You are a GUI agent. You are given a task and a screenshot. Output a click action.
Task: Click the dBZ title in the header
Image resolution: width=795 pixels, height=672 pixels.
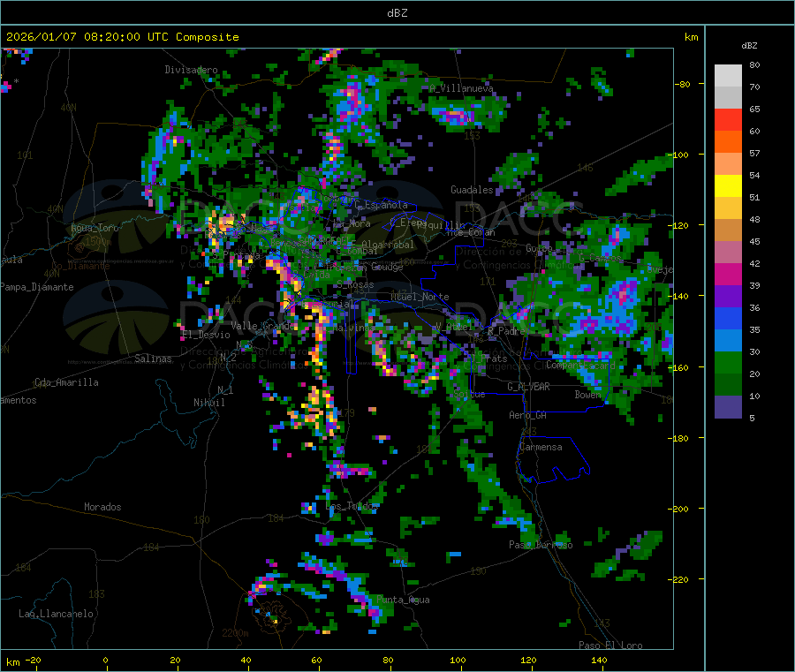[397, 13]
